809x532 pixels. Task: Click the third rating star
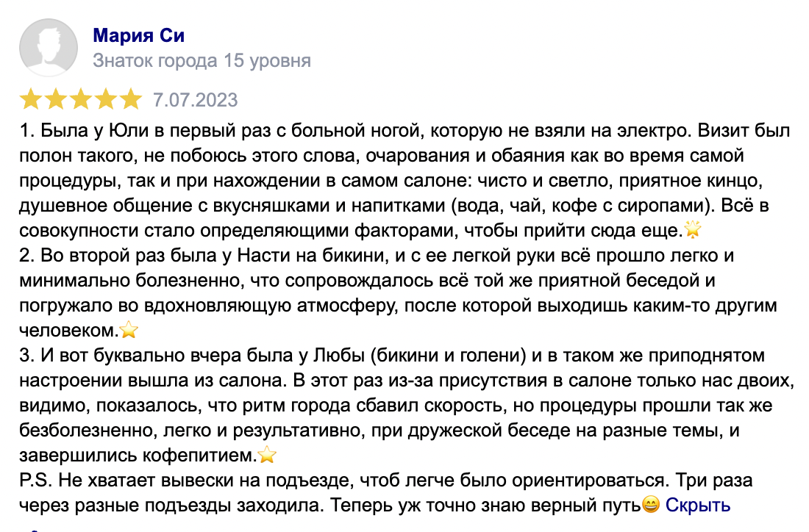[x=80, y=98]
